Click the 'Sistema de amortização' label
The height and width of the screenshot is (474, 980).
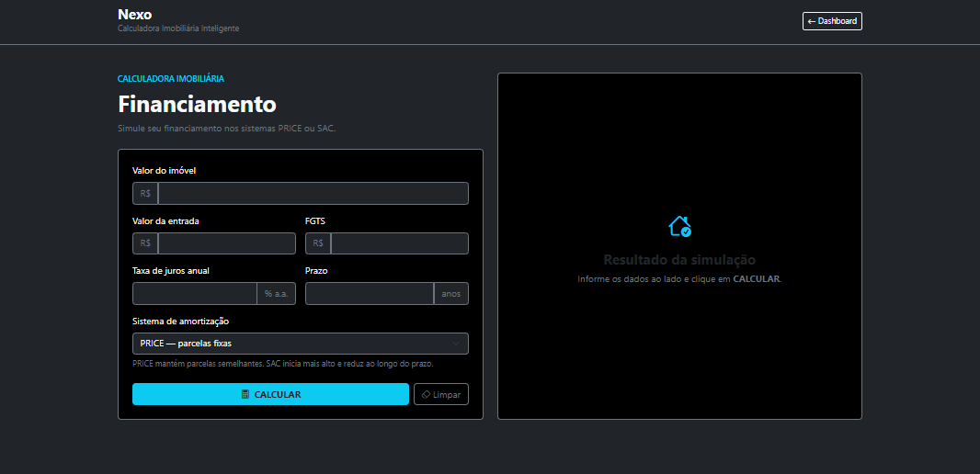tap(180, 321)
